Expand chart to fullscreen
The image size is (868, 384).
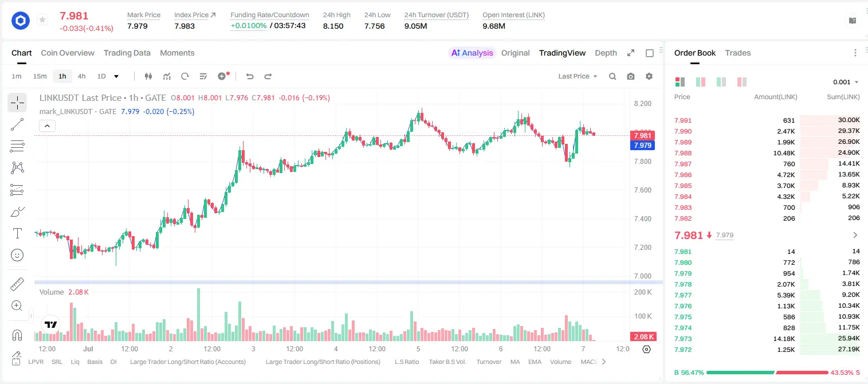pyautogui.click(x=631, y=53)
